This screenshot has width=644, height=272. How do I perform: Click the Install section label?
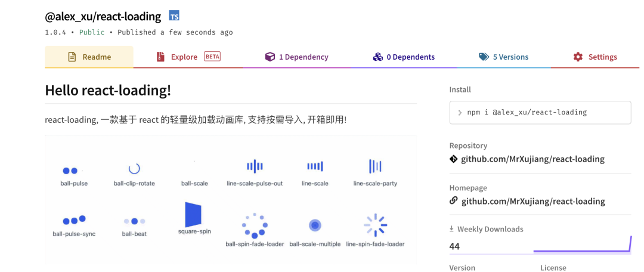pyautogui.click(x=460, y=89)
